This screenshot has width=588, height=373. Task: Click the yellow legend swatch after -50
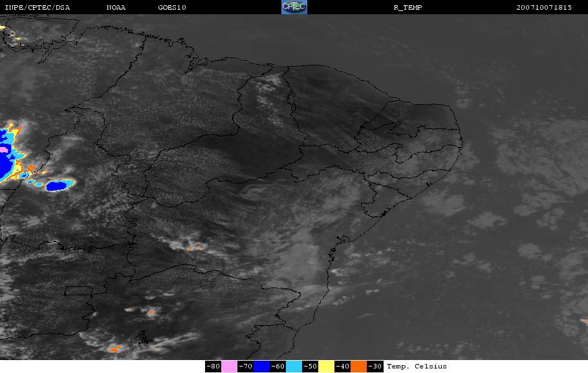click(326, 367)
